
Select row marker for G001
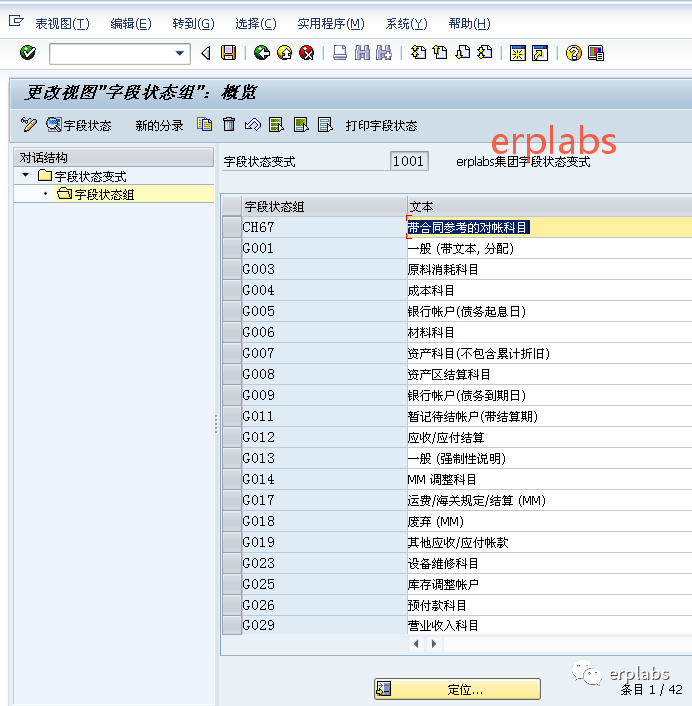pyautogui.click(x=232, y=248)
